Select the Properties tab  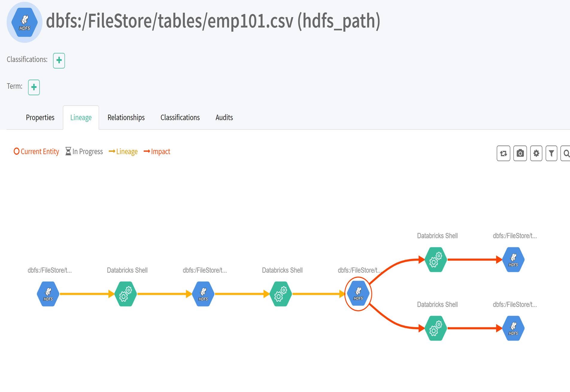[x=40, y=118]
